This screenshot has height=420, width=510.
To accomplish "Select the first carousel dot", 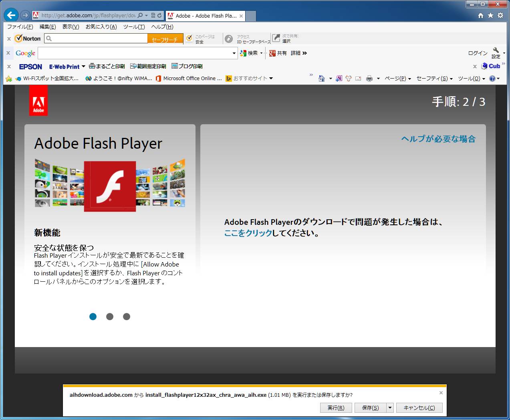I will point(93,317).
